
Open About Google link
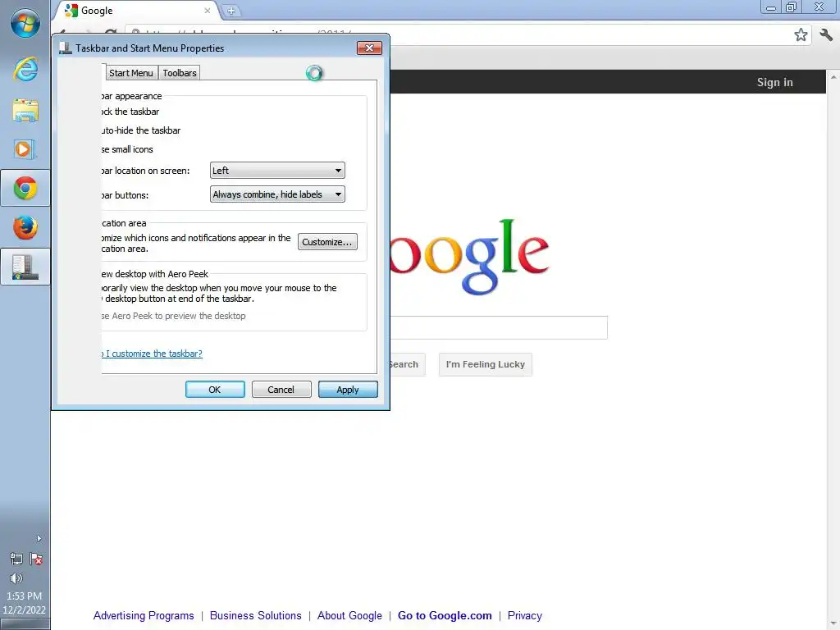click(349, 615)
